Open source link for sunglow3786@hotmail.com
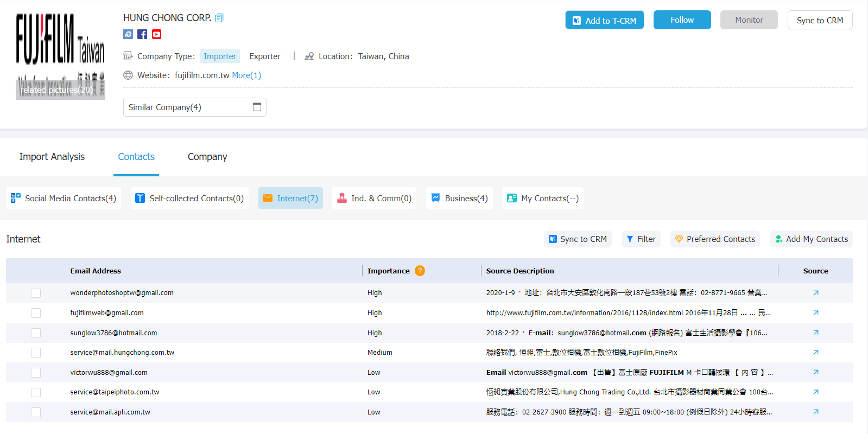Viewport: 868px width, 434px height. click(815, 333)
